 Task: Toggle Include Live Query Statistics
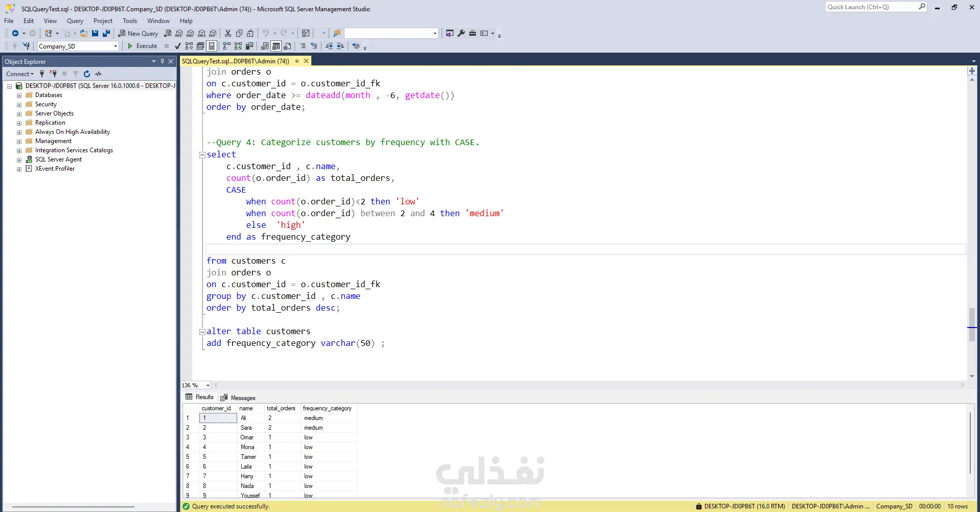pyautogui.click(x=238, y=46)
